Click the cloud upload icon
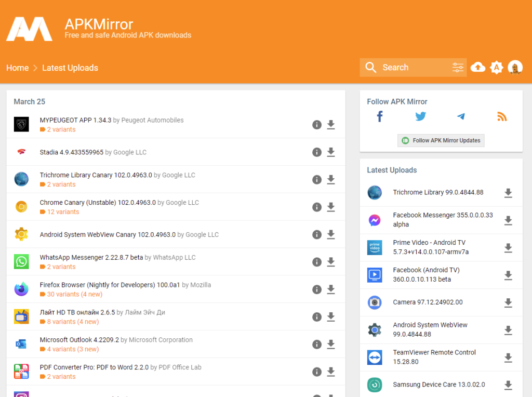 [478, 67]
